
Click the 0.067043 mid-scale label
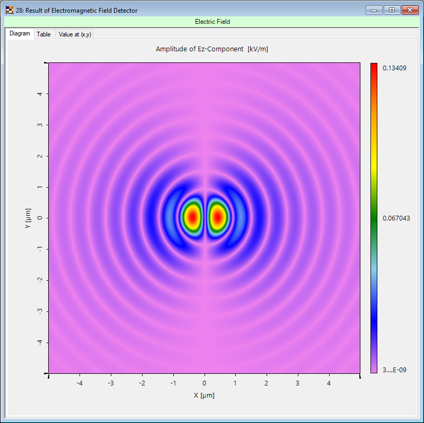pos(396,218)
